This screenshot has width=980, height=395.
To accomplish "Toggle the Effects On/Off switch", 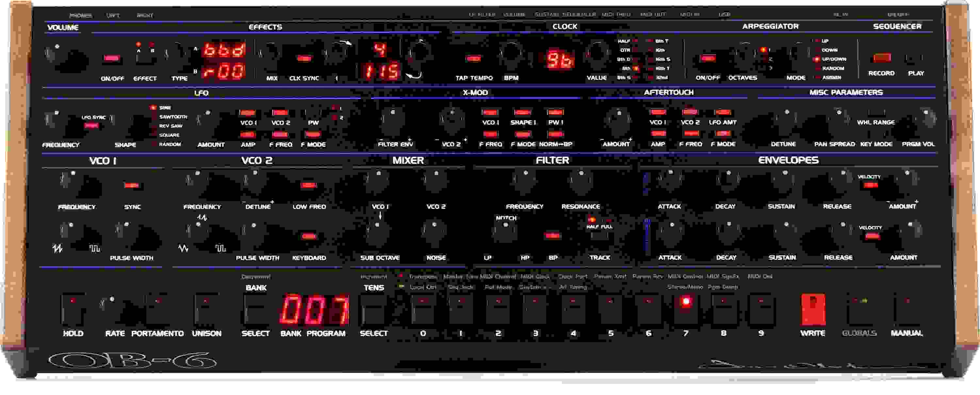I will (x=111, y=58).
